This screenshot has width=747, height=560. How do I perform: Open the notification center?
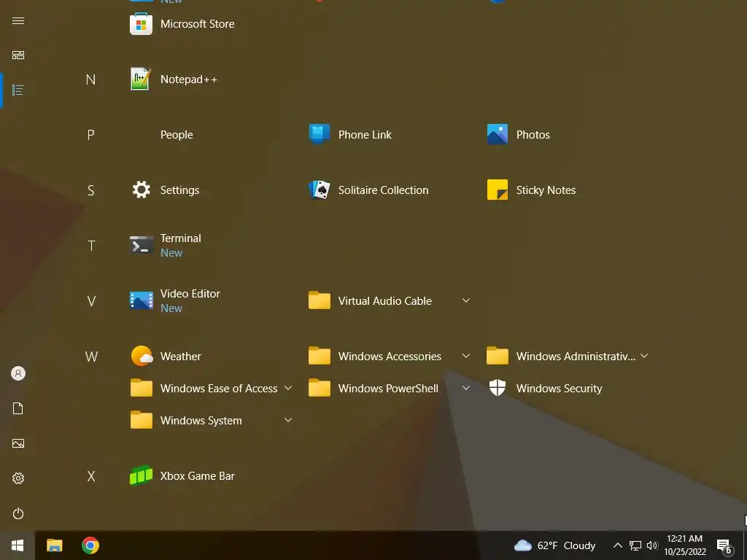[x=724, y=545]
